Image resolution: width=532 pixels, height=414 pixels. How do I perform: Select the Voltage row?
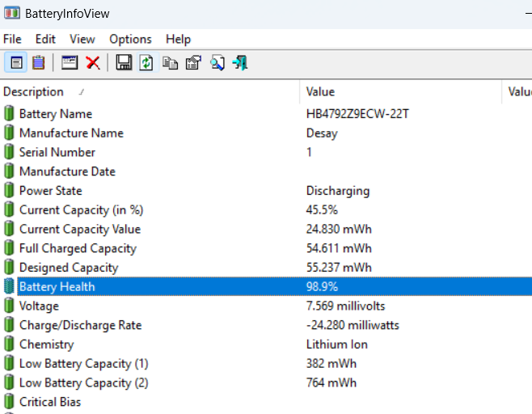[266, 306]
